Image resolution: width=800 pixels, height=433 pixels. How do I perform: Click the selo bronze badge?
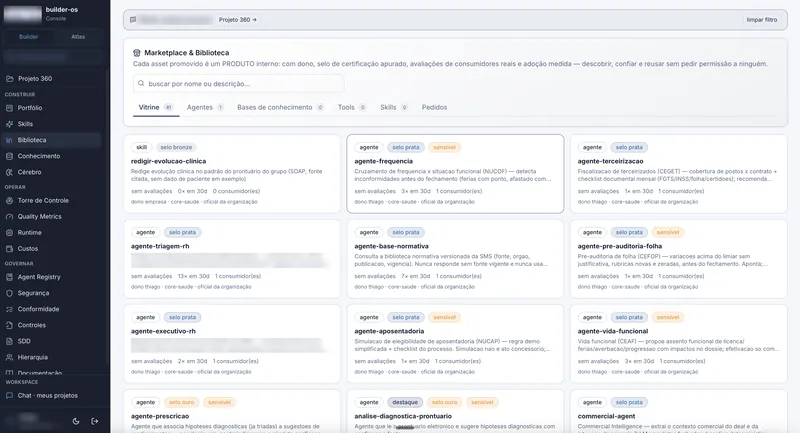pyautogui.click(x=176, y=147)
